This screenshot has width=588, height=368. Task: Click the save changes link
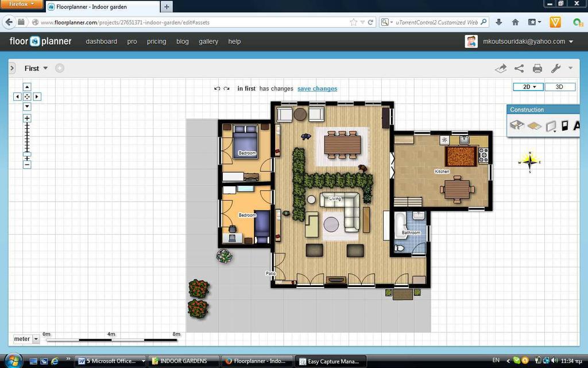[317, 89]
